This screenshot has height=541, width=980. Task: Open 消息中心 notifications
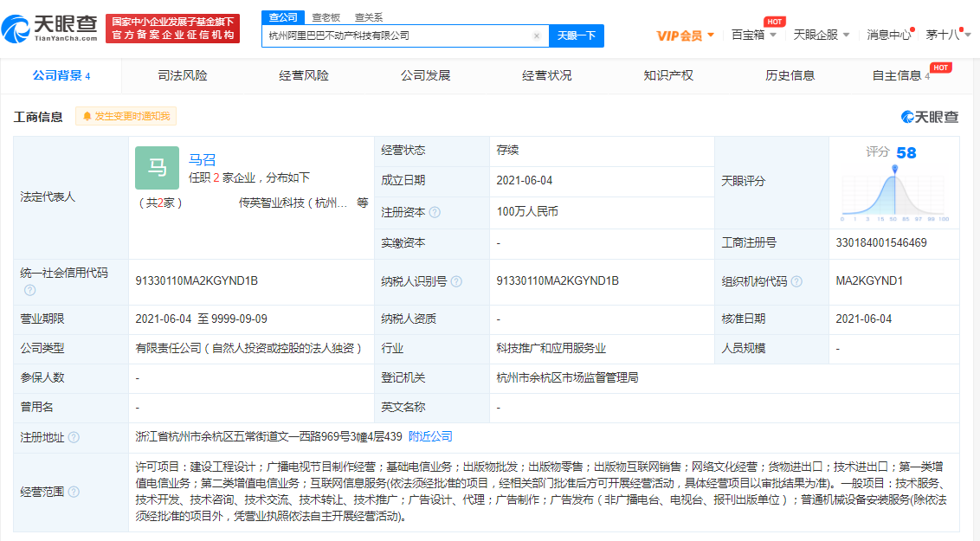click(889, 35)
